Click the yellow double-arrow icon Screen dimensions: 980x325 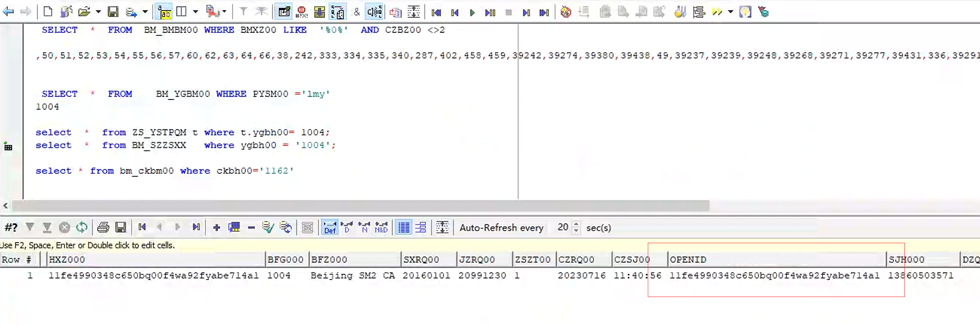(x=717, y=12)
